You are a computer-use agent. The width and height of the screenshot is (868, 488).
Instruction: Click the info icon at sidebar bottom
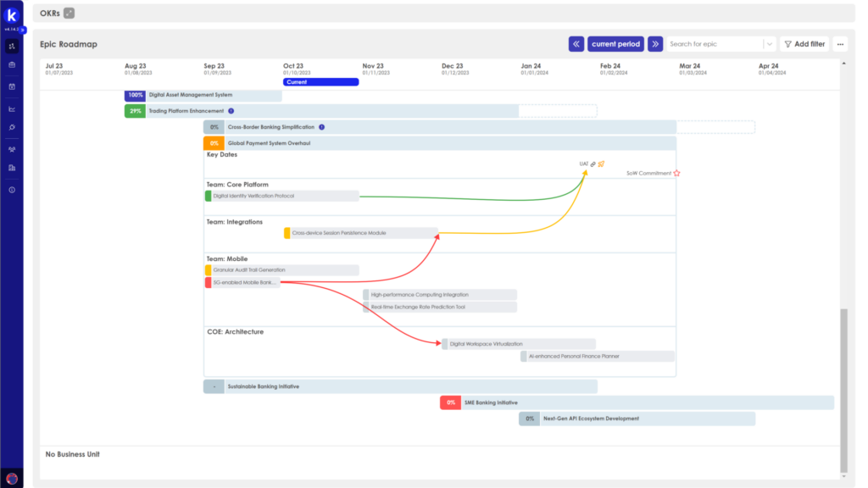point(11,190)
